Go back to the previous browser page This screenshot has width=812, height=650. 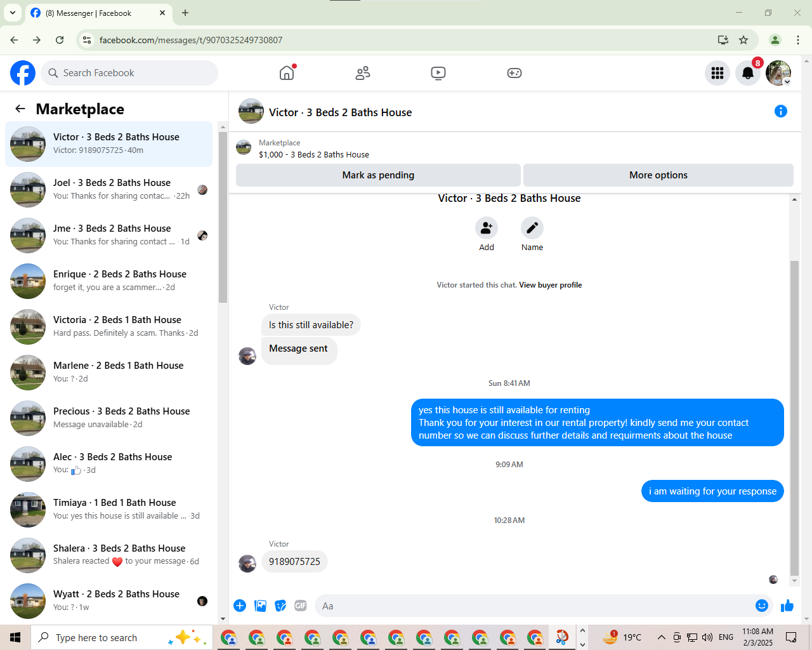click(14, 40)
